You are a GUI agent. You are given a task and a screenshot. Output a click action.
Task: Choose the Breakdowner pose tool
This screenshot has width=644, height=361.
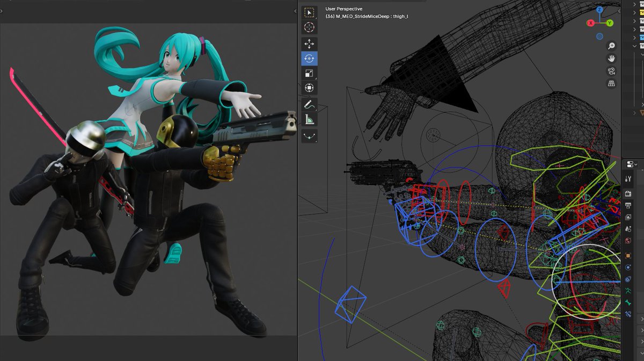310,136
